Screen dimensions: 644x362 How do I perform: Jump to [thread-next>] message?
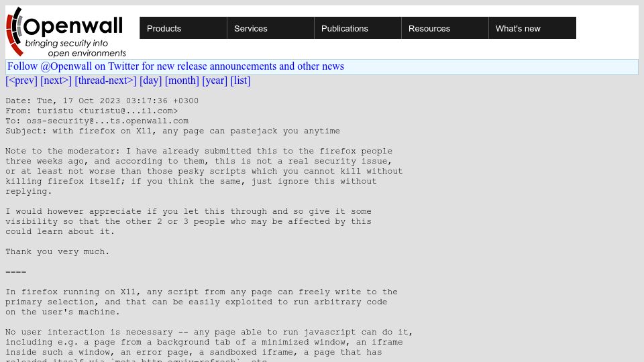click(105, 80)
